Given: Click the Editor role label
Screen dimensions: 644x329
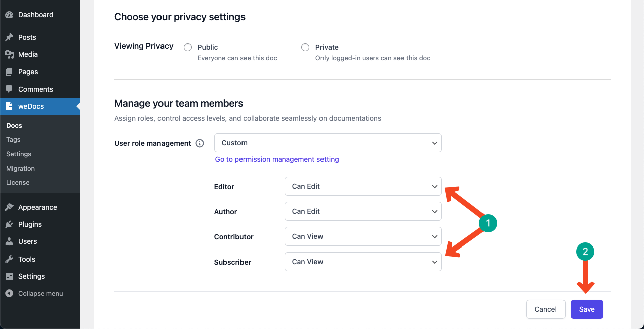Looking at the screenshot, I should (x=224, y=187).
